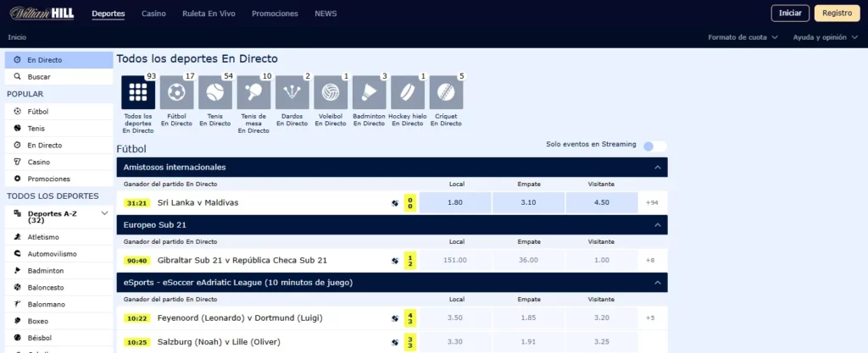
Task: Filter by Hockey hielo En Directo icon
Action: click(408, 92)
